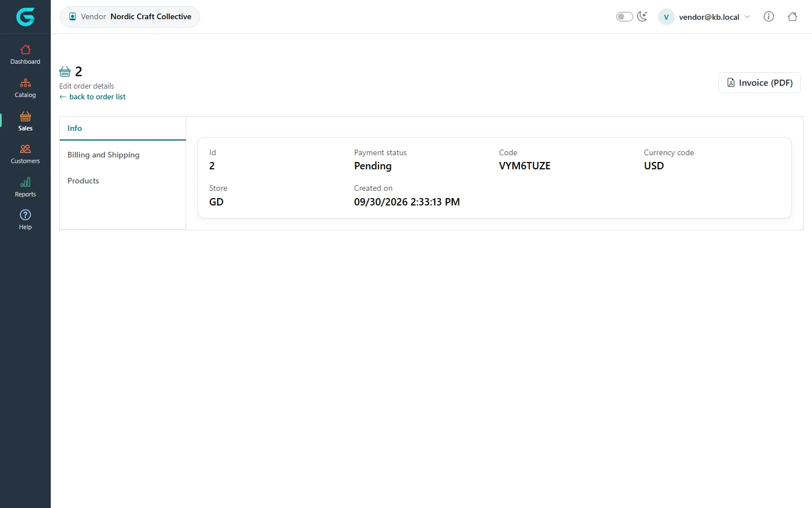Click the Edit order details subtitle
Screen dimensions: 812x508
87,86
